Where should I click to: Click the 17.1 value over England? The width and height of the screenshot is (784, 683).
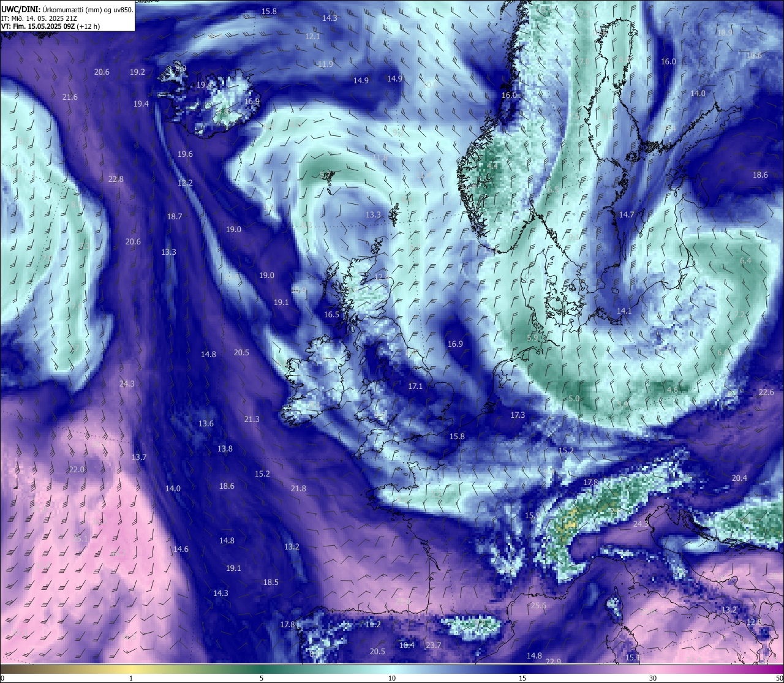tap(415, 387)
